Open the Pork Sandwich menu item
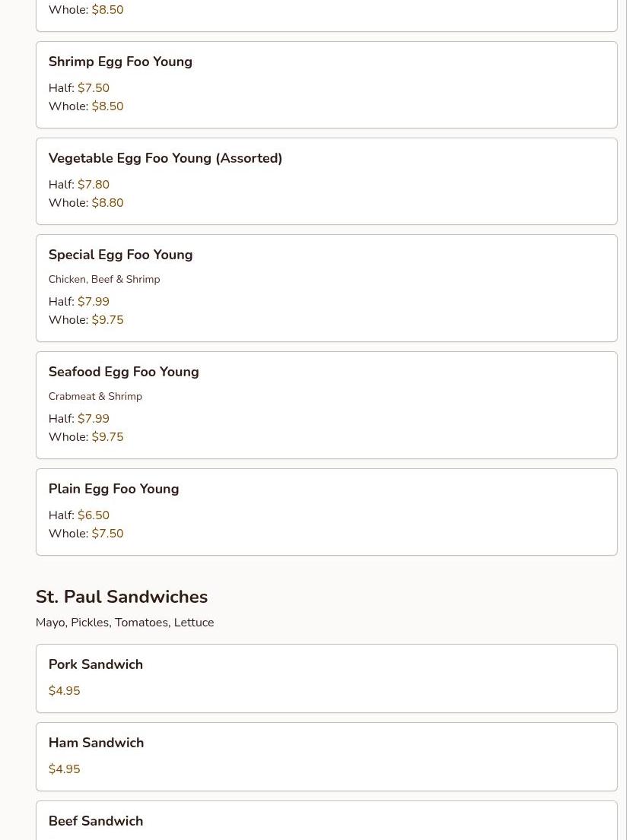The height and width of the screenshot is (840, 642). 96,664
